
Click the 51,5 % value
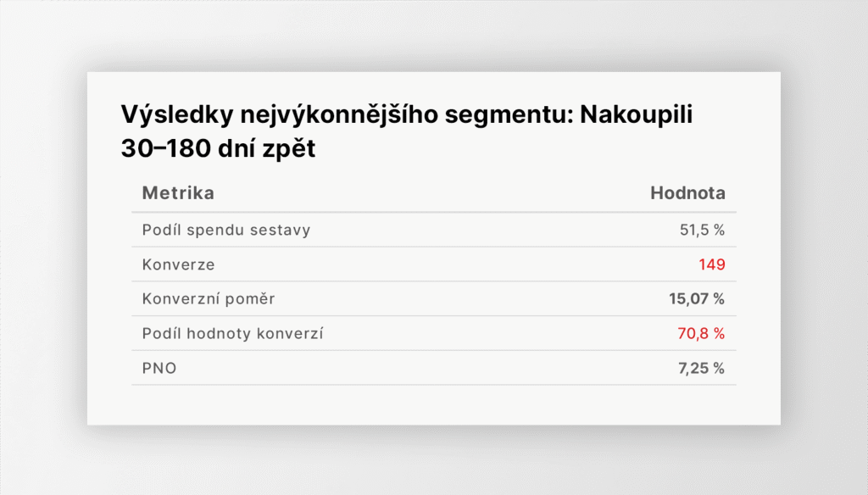pos(703,230)
